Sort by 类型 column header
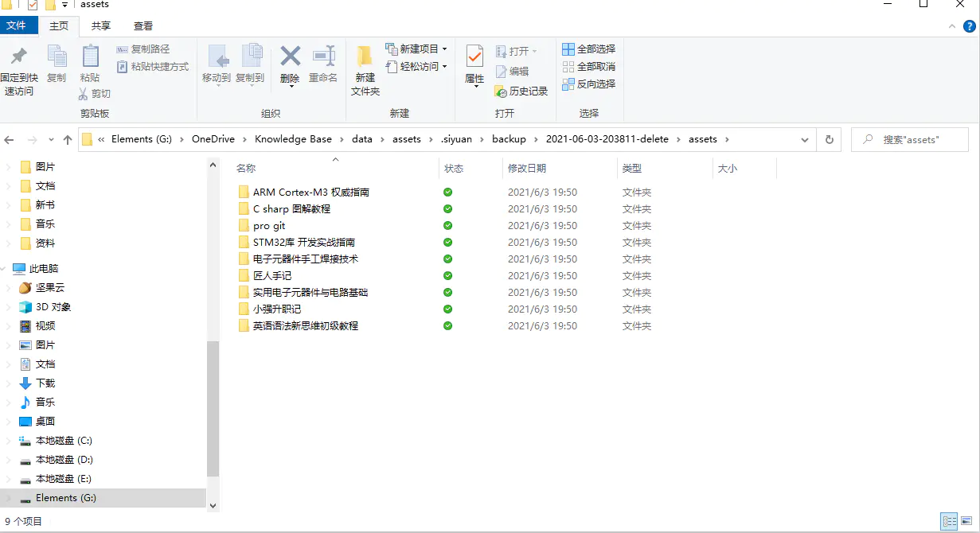Viewport: 980px width, 533px height. pyautogui.click(x=631, y=169)
